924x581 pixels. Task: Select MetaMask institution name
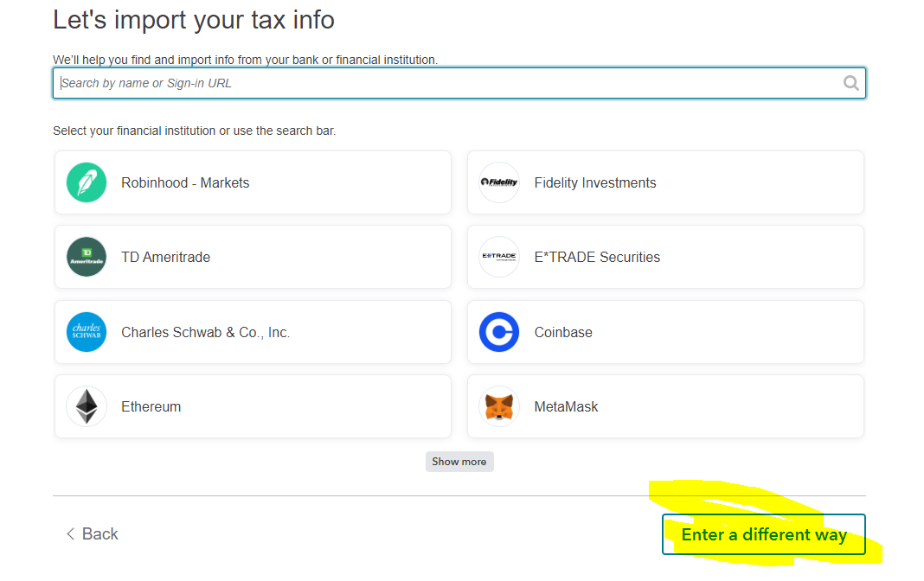coord(567,406)
